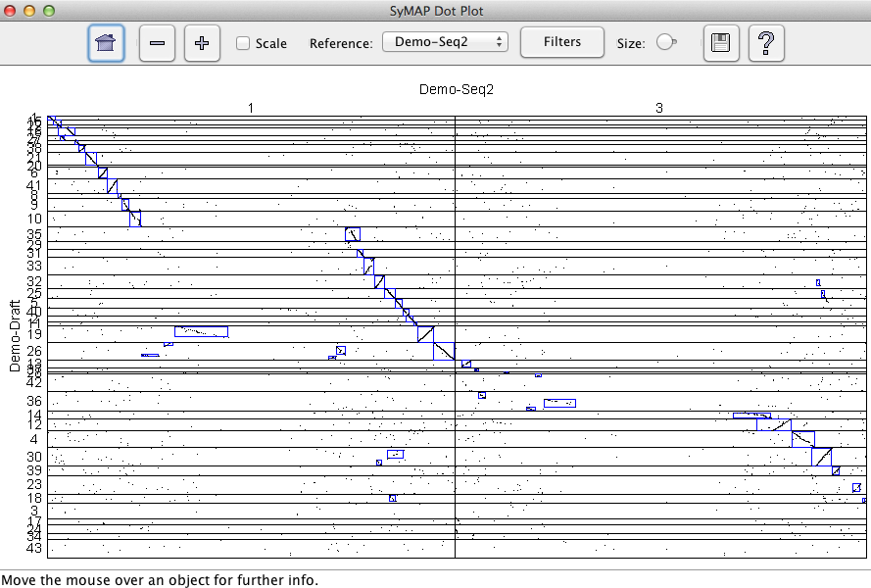Zoom out with the minus button

157,43
